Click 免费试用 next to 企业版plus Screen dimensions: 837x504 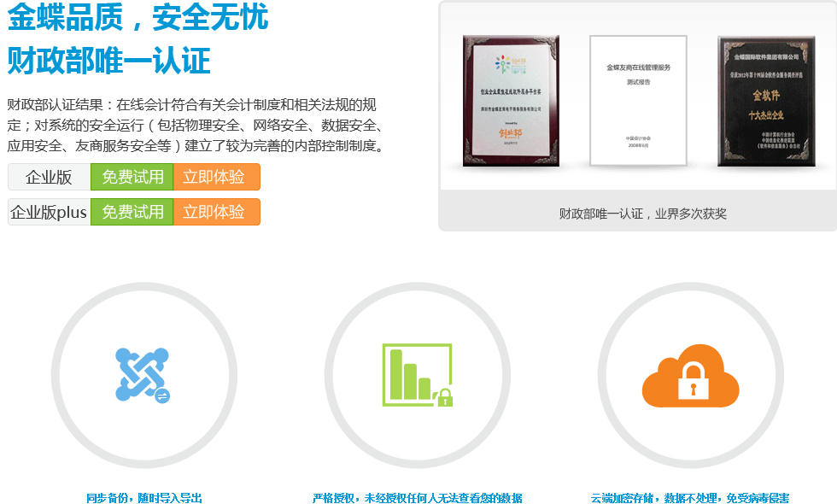pos(132,212)
